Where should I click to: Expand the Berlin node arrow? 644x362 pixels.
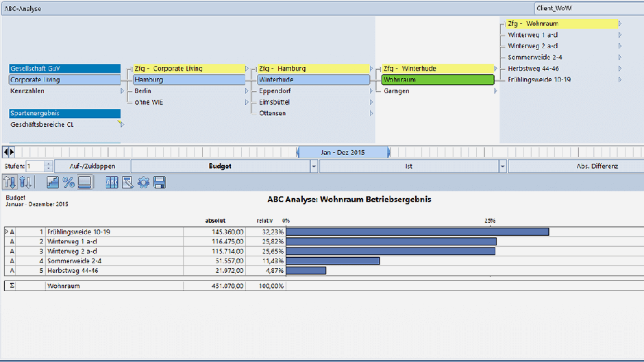(247, 90)
